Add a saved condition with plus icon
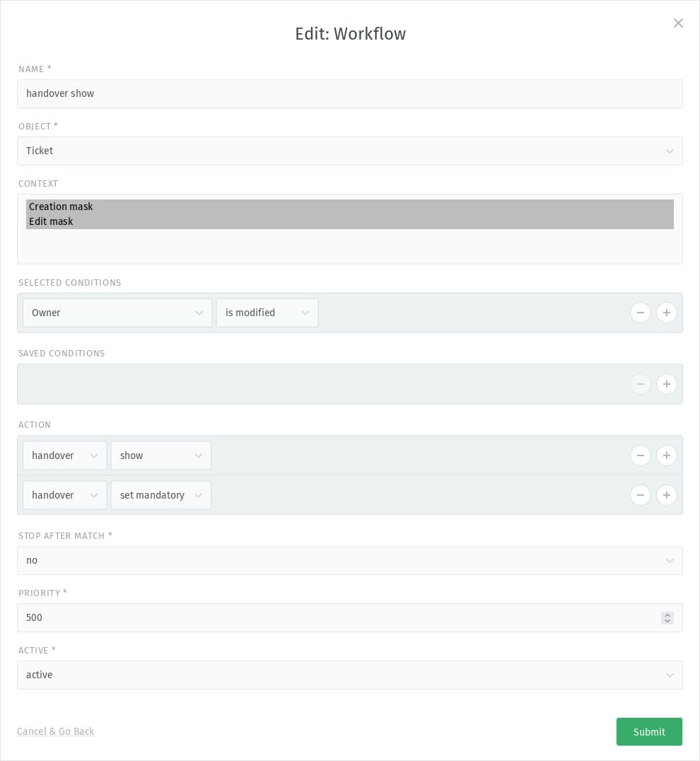 tap(667, 384)
